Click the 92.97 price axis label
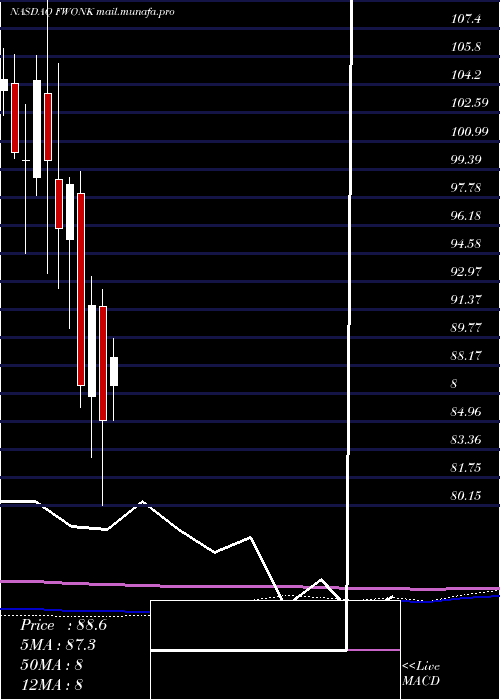Screen dimensions: 500x700 (x=466, y=271)
